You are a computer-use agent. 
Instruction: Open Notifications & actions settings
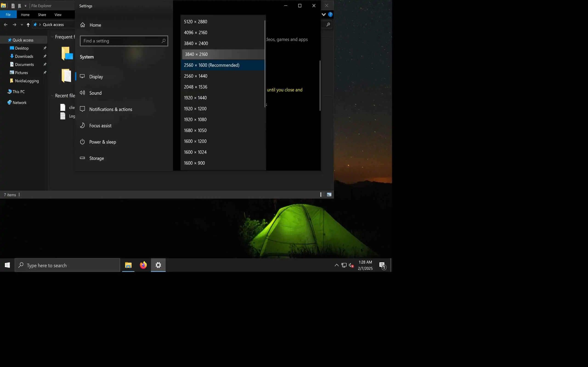110,109
